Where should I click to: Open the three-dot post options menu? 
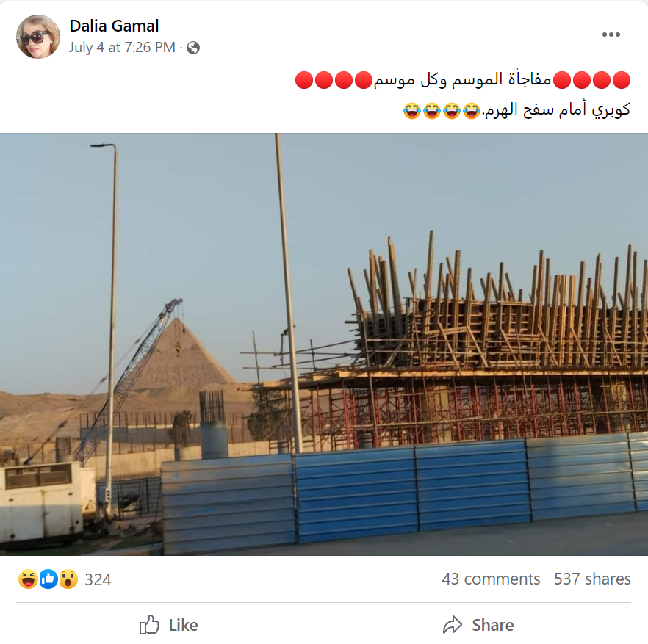point(611,35)
